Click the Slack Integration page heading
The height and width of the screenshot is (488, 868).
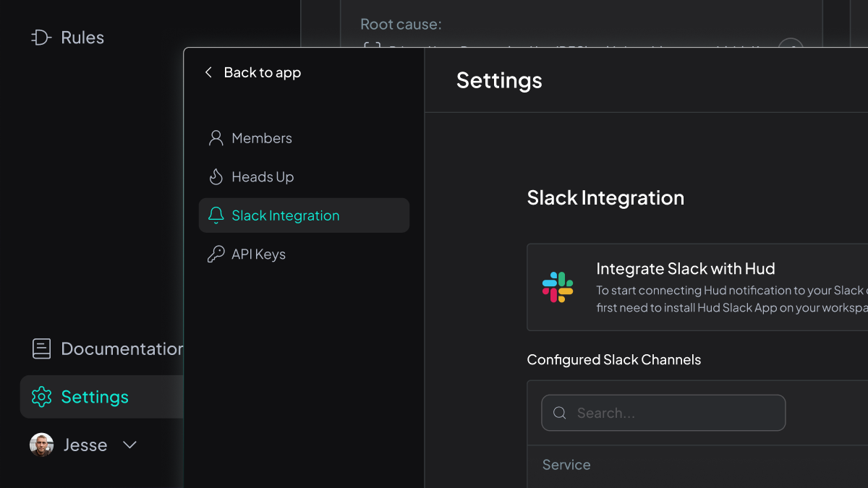(605, 198)
